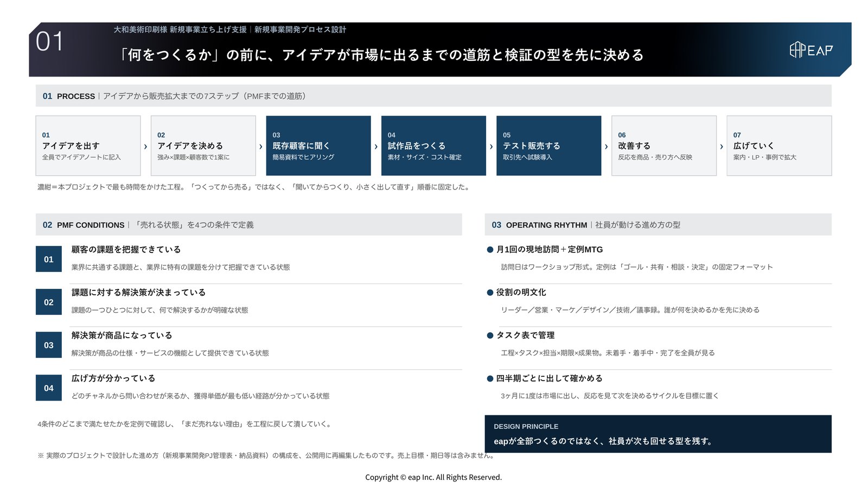Click the footnote starting ※ 実際のプロジェクト
Viewport: 868px width, 488px height.
(266, 455)
